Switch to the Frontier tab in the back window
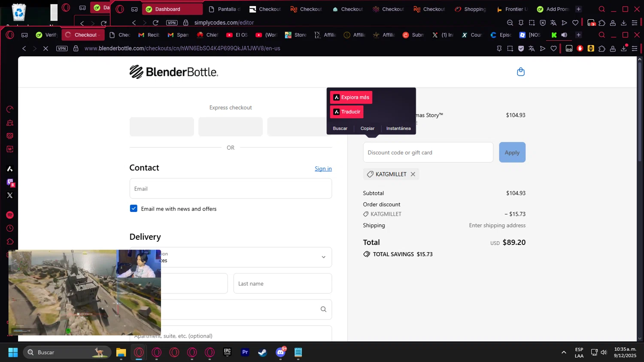 coord(512,9)
